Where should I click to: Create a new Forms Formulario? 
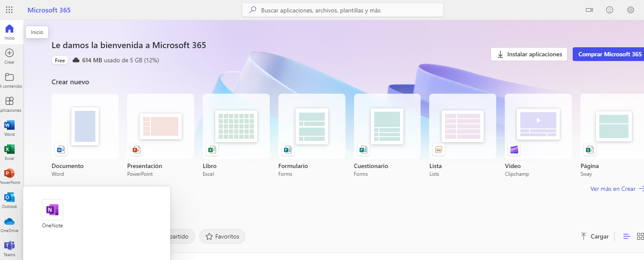[312, 135]
